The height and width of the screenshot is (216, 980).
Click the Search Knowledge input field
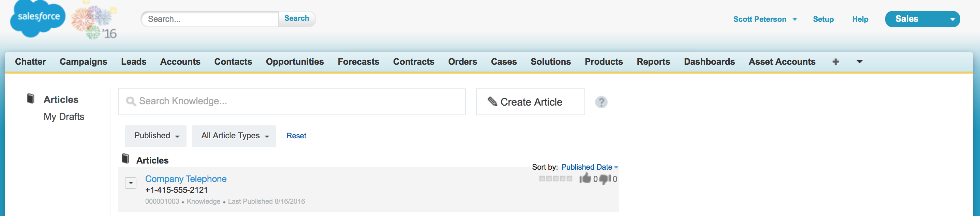tap(297, 101)
